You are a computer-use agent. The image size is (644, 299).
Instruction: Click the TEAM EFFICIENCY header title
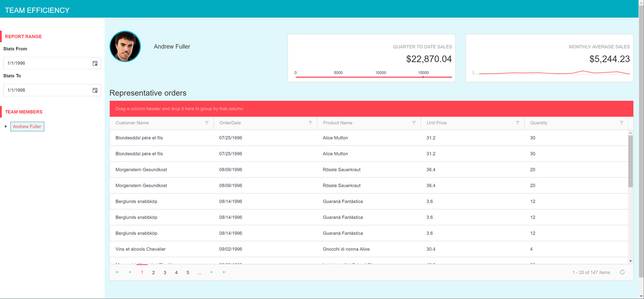[37, 10]
